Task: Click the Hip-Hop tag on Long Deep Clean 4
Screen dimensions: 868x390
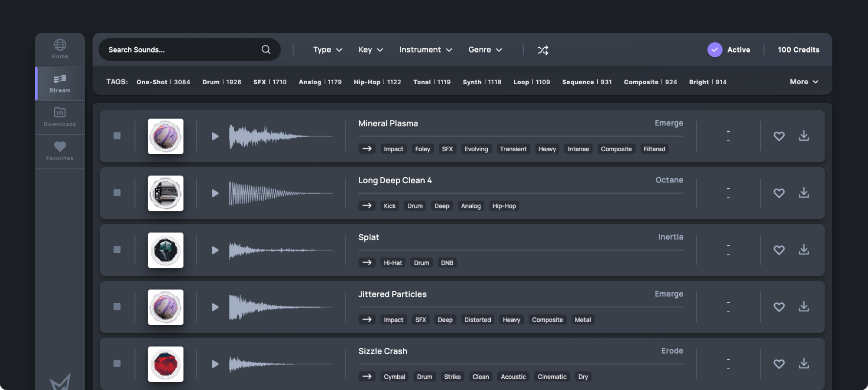Action: 504,206
